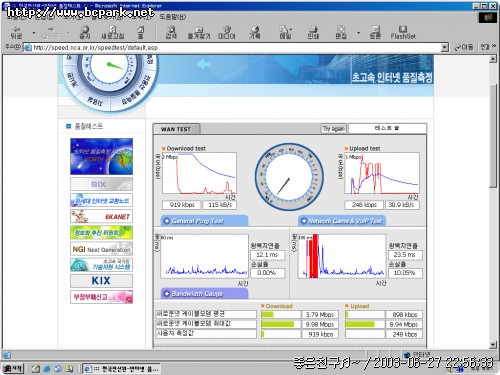500x375 pixels.
Task: Click the Upload test graph
Action: click(382, 173)
